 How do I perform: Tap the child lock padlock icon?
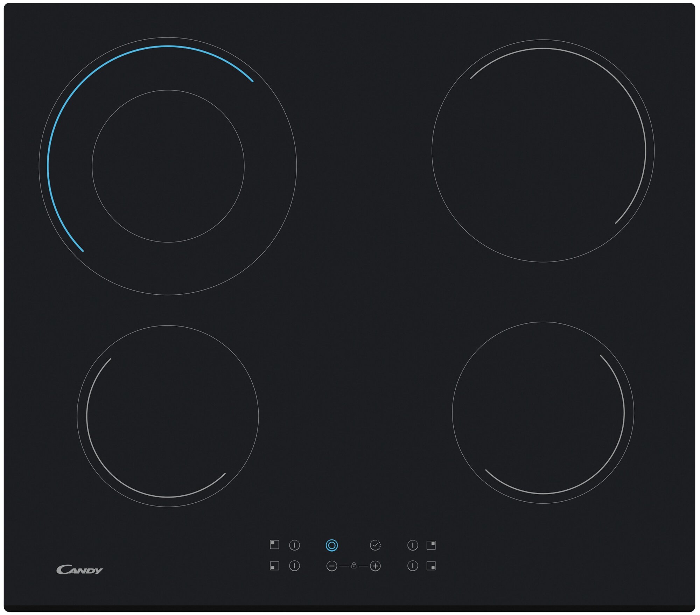[x=354, y=566]
